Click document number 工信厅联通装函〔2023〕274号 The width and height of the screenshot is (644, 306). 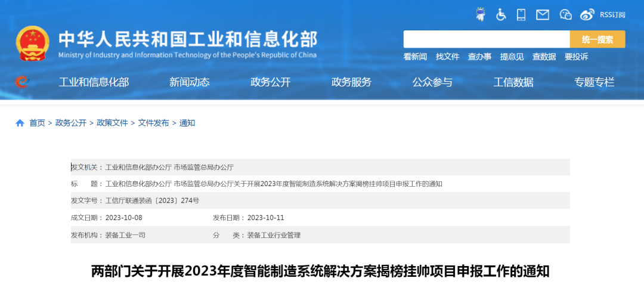(x=153, y=201)
